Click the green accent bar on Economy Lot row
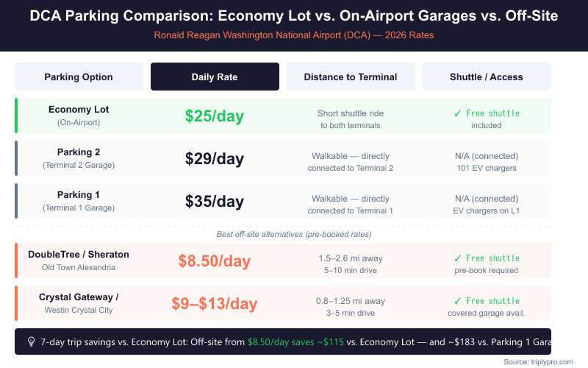The width and height of the screenshot is (588, 368). coord(16,116)
